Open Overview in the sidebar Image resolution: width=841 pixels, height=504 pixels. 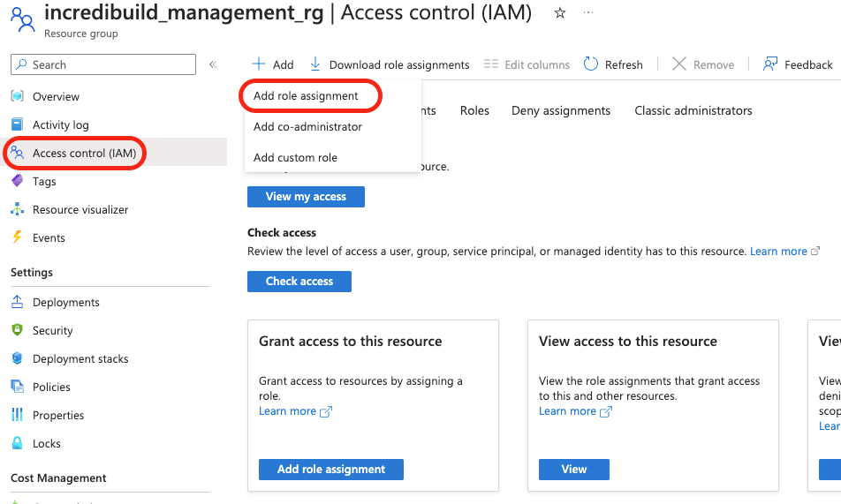pyautogui.click(x=56, y=96)
